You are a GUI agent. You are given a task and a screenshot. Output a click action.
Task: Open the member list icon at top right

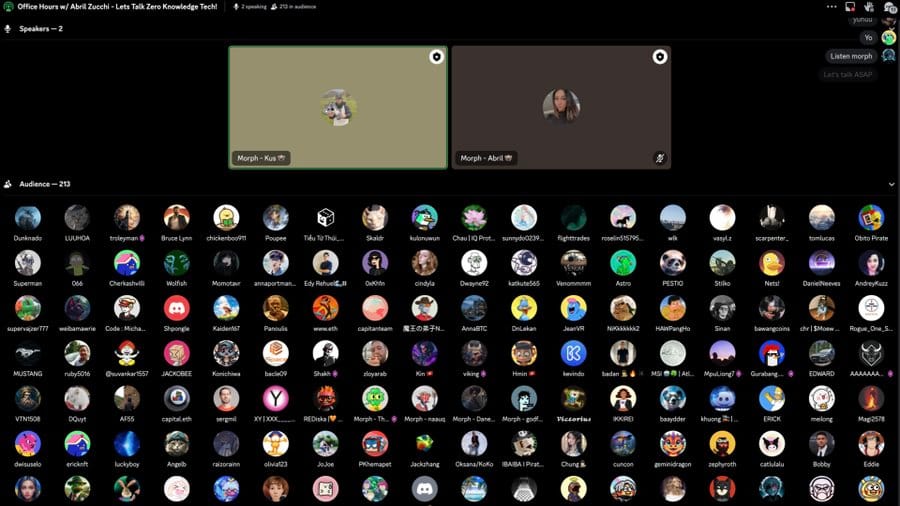point(888,7)
